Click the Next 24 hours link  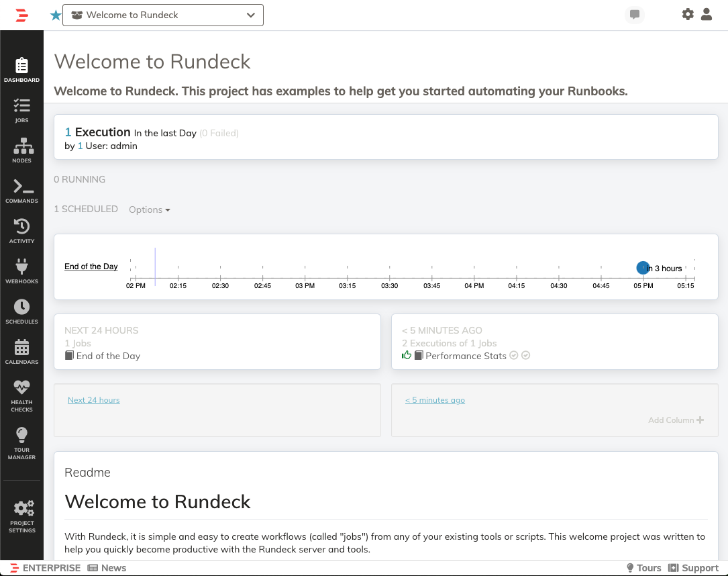click(x=94, y=400)
